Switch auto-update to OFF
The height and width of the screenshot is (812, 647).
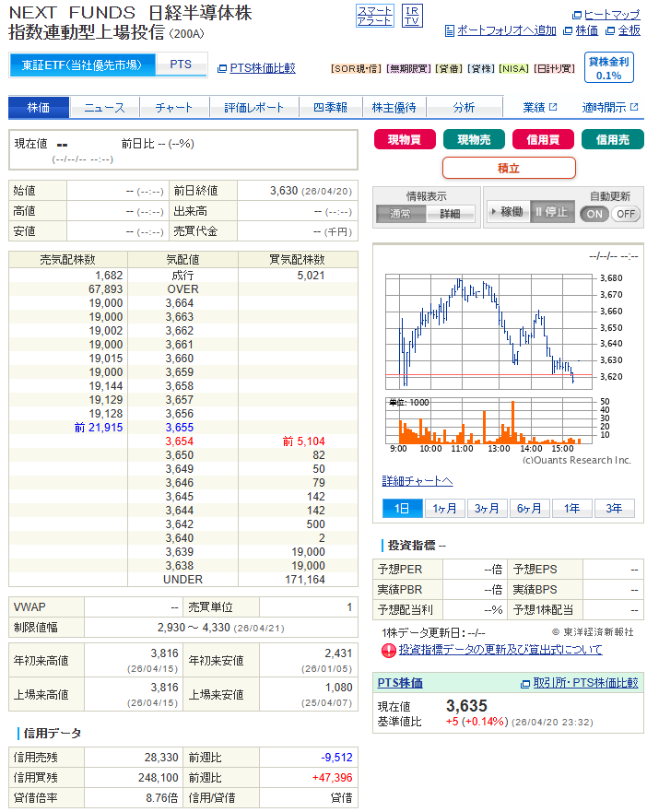tap(626, 213)
